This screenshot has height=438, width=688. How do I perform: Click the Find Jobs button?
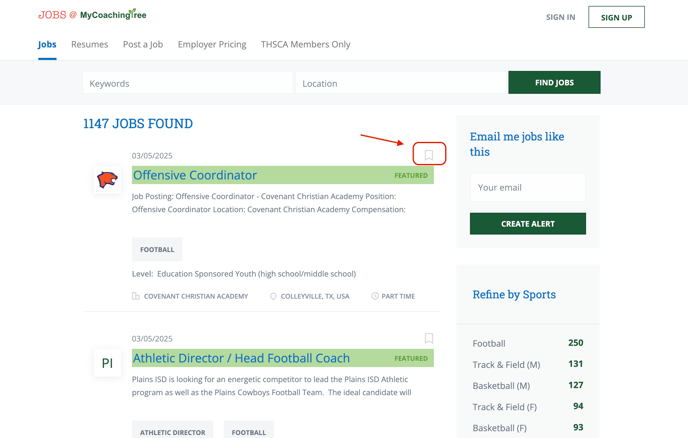[x=554, y=83]
